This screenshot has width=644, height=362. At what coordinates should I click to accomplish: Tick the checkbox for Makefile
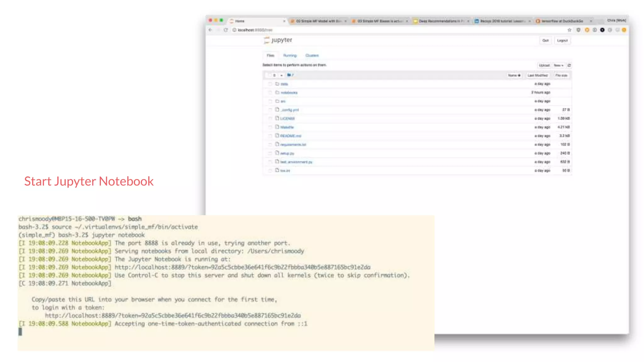point(270,127)
